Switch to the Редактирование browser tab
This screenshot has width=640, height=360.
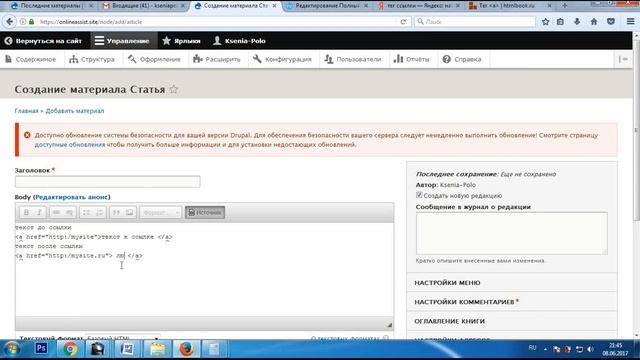click(327, 6)
